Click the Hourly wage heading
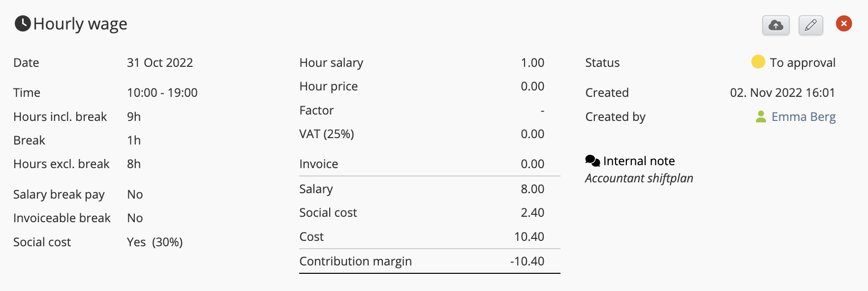This screenshot has width=868, height=291. pos(80,24)
